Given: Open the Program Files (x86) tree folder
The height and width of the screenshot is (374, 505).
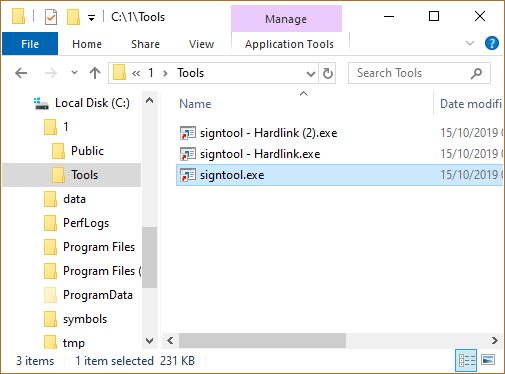Looking at the screenshot, I should (102, 271).
